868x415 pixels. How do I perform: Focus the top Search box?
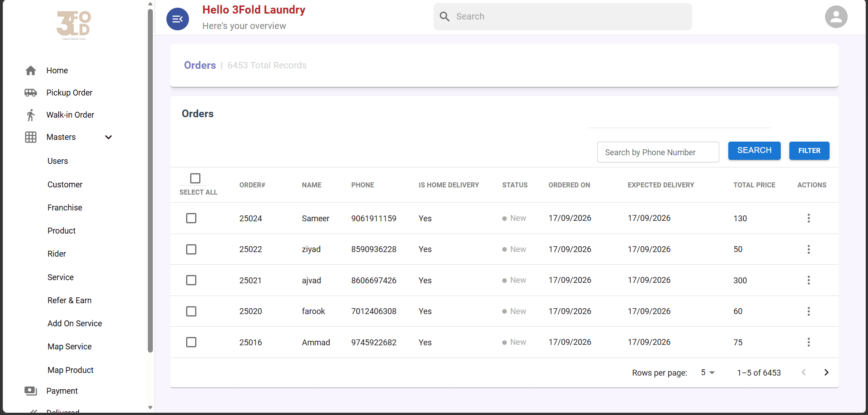(x=562, y=17)
